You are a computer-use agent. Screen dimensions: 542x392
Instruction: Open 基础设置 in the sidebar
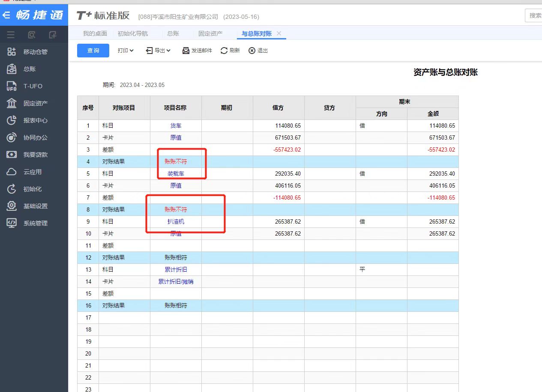click(x=35, y=206)
